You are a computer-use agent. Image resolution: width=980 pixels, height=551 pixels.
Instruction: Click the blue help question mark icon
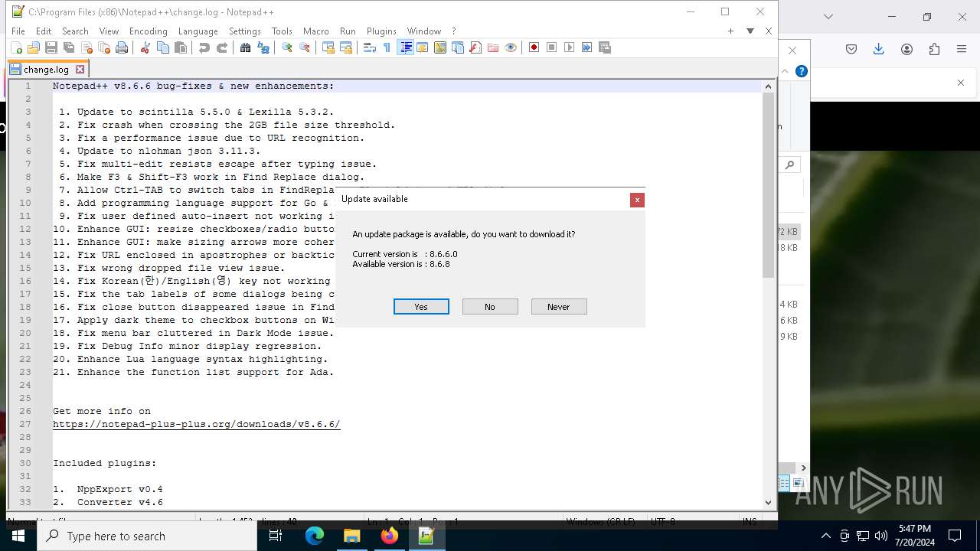click(802, 71)
